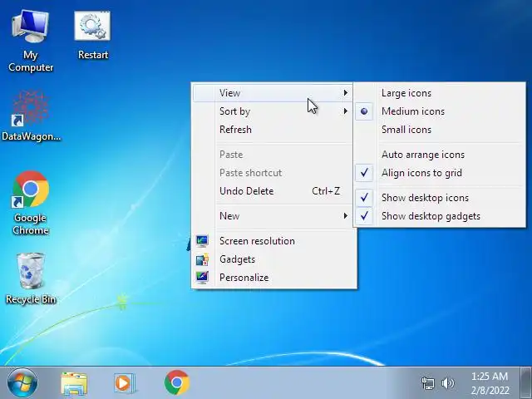532x399 pixels.
Task: Expand the View submenu arrow
Action: click(x=346, y=92)
